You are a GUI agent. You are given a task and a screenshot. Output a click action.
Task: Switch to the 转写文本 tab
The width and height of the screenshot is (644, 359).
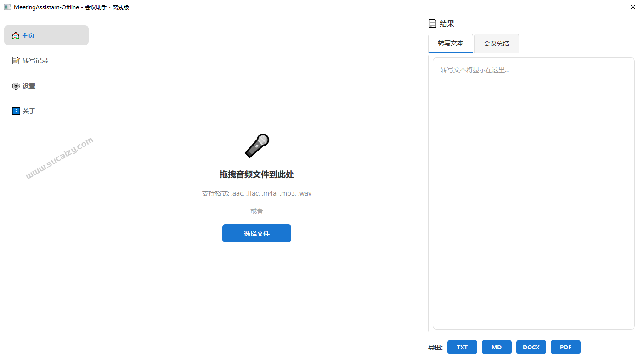click(450, 43)
